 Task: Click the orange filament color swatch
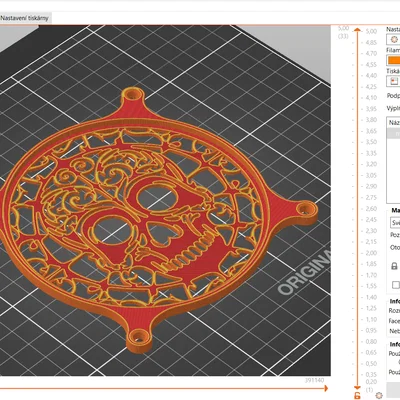coord(393,60)
